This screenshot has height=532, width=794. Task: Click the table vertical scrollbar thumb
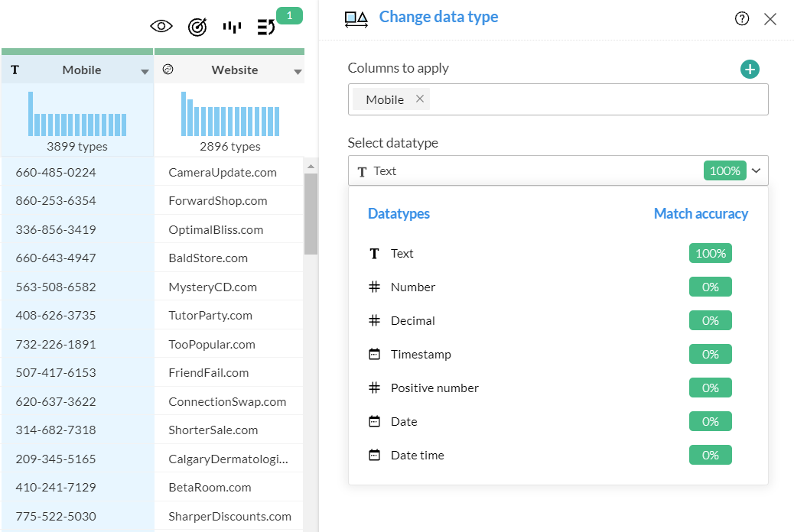[x=311, y=214]
